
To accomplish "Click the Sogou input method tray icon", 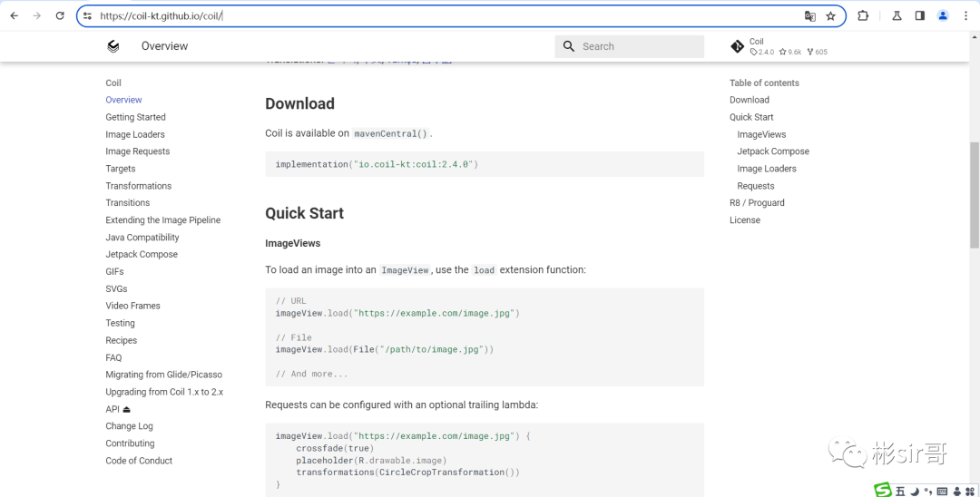I will pos(883,490).
